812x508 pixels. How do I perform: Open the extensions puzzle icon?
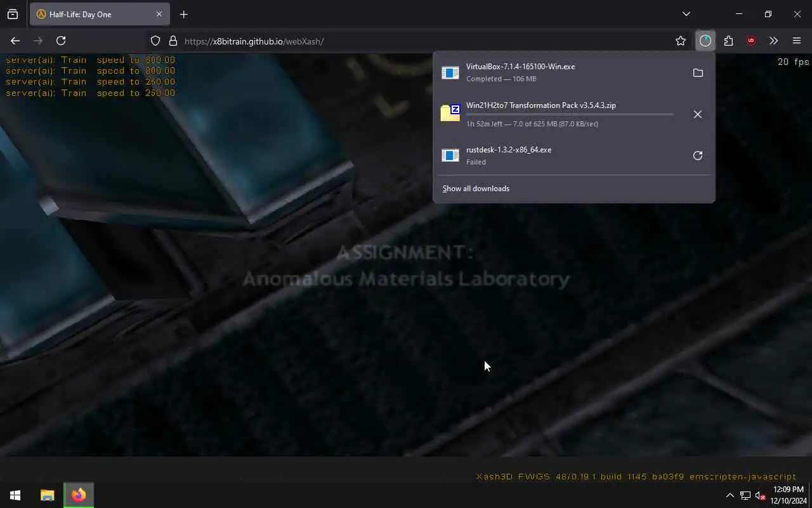tap(728, 41)
